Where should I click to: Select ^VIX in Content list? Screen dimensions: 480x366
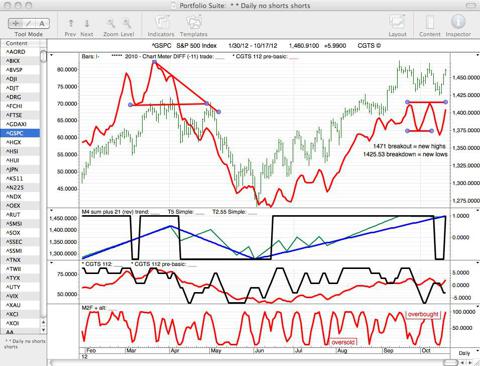point(20,296)
